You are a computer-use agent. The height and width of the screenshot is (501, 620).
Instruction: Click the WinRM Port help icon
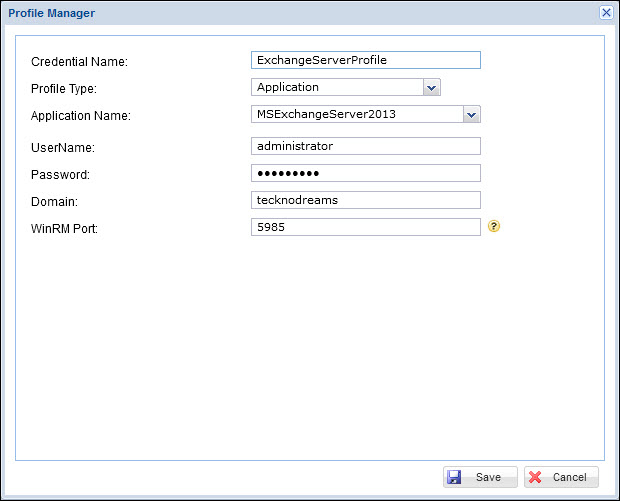point(494,227)
